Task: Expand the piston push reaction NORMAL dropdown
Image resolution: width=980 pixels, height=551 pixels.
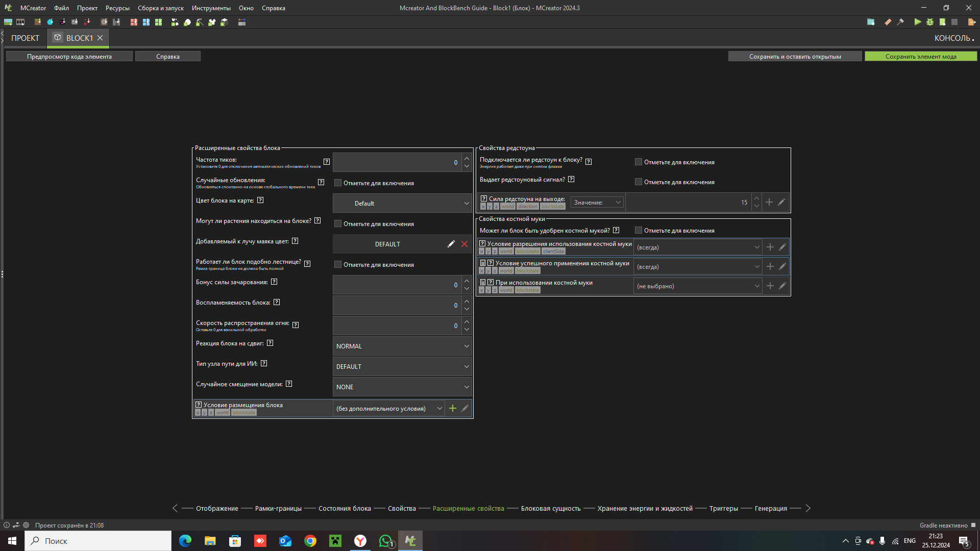Action: click(x=402, y=346)
